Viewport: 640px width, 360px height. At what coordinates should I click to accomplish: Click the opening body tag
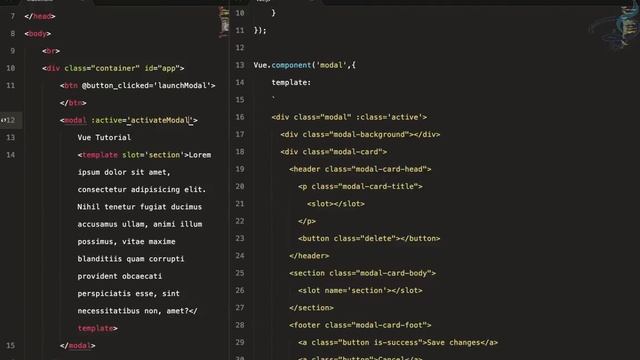point(38,34)
